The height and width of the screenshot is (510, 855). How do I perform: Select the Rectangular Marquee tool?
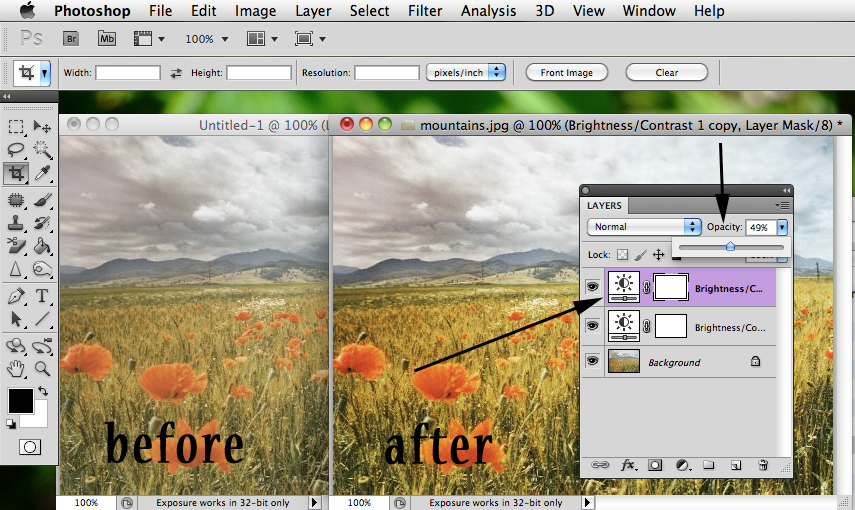tap(16, 127)
